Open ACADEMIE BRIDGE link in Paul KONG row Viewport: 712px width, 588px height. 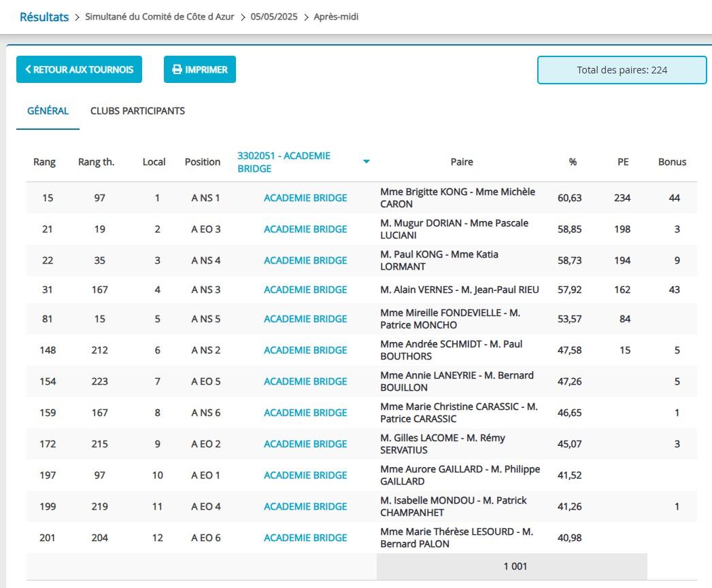tap(305, 260)
